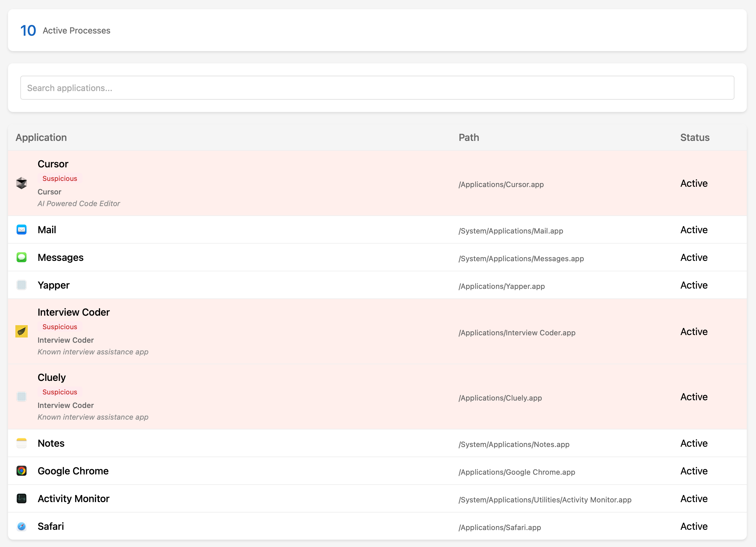Click the 10 Active Processes counter

coord(65,30)
